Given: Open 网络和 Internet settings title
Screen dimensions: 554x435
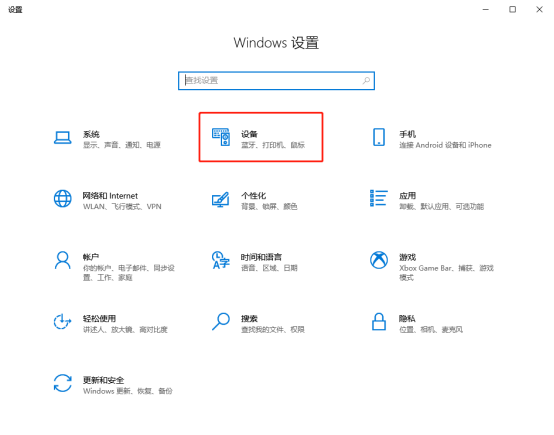Looking at the screenshot, I should [110, 195].
